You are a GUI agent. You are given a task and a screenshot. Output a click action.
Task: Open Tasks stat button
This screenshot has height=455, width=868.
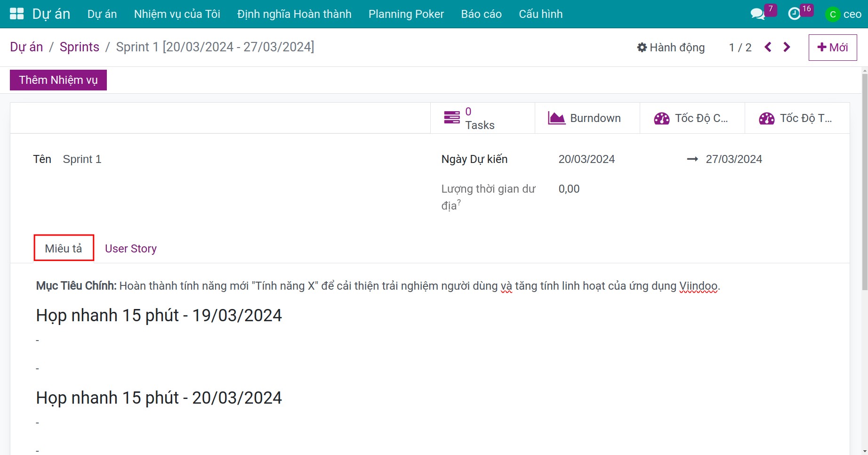[x=482, y=118]
